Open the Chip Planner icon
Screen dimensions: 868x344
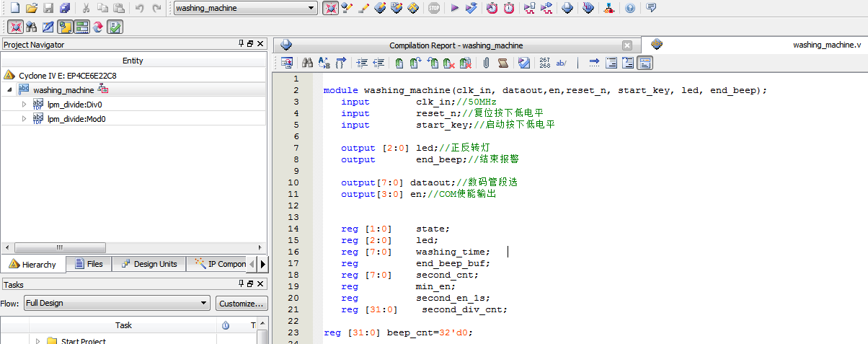[x=568, y=9]
